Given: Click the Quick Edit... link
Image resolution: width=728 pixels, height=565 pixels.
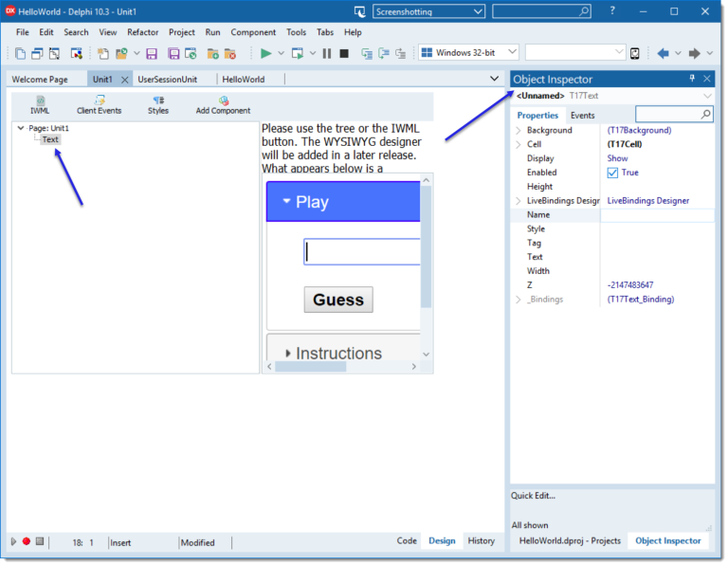Looking at the screenshot, I should click(x=534, y=495).
